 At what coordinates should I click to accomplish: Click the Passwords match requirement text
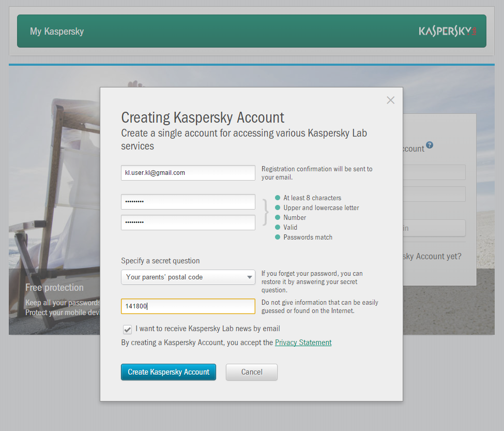click(308, 237)
